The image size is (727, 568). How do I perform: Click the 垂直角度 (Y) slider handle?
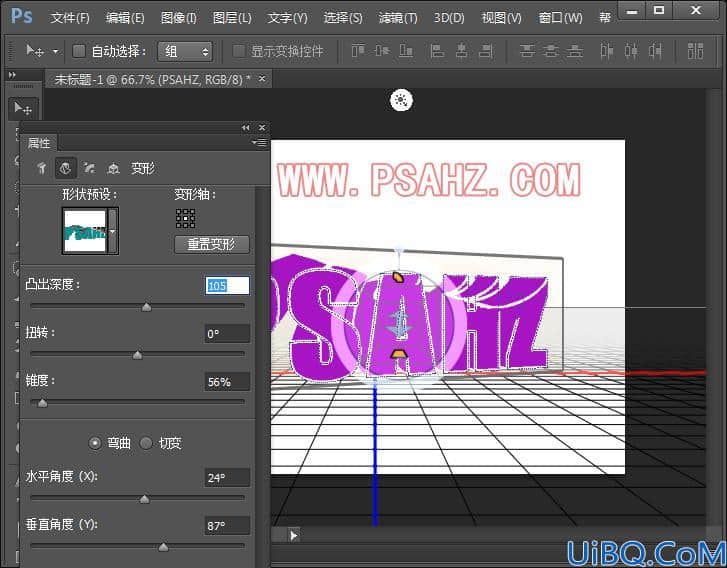click(163, 547)
